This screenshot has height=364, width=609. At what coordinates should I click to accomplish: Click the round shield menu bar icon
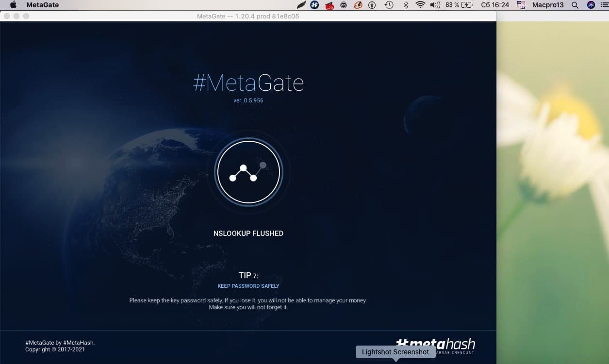coord(344,5)
